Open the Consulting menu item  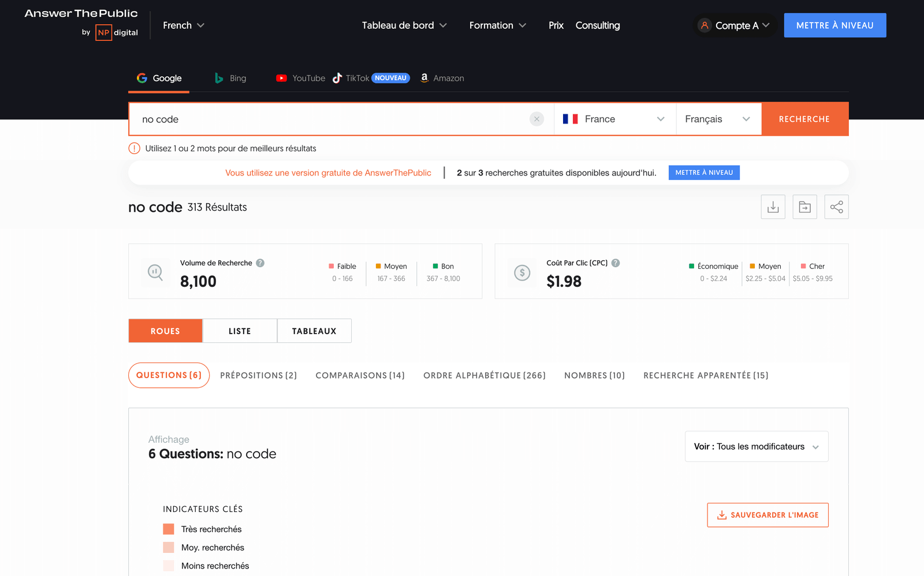point(598,25)
